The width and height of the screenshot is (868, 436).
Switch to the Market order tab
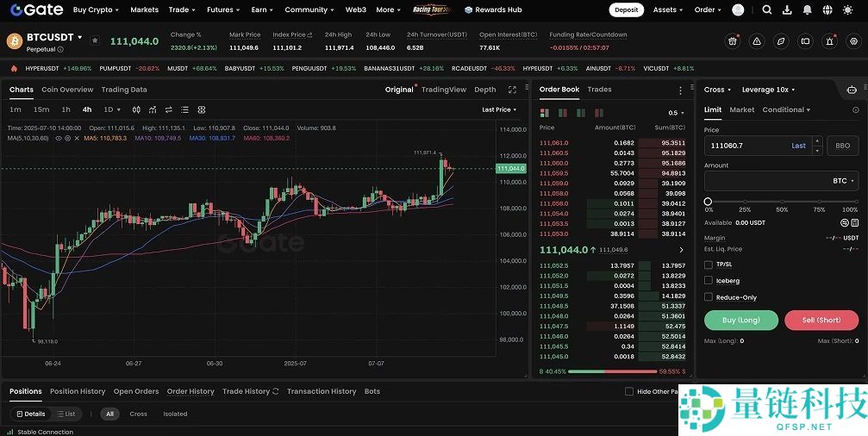click(742, 109)
